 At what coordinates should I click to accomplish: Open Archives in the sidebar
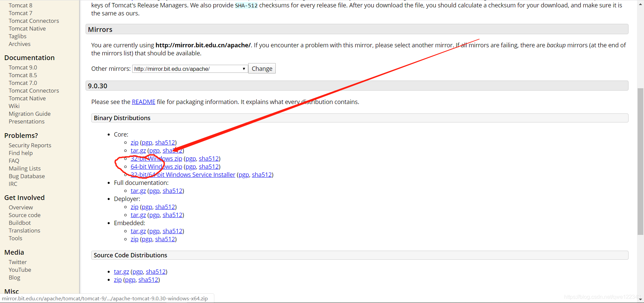(x=19, y=44)
